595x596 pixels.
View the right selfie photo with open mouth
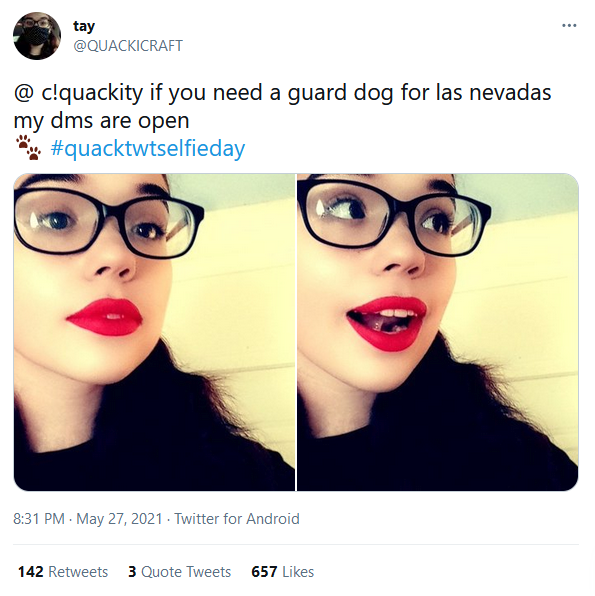438,332
